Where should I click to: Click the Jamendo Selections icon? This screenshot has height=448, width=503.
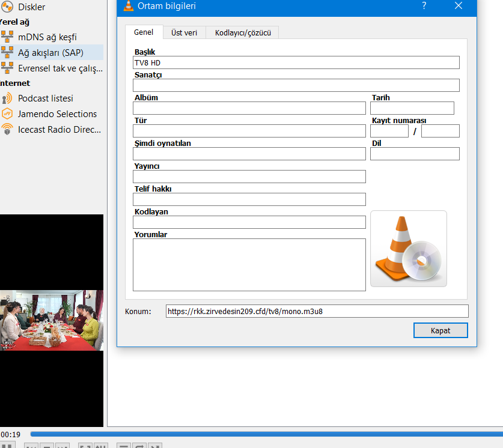point(7,114)
